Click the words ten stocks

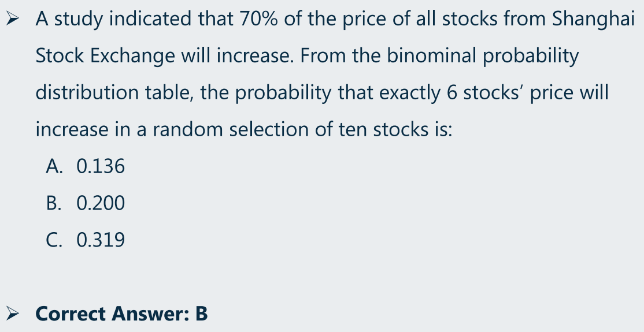click(383, 129)
